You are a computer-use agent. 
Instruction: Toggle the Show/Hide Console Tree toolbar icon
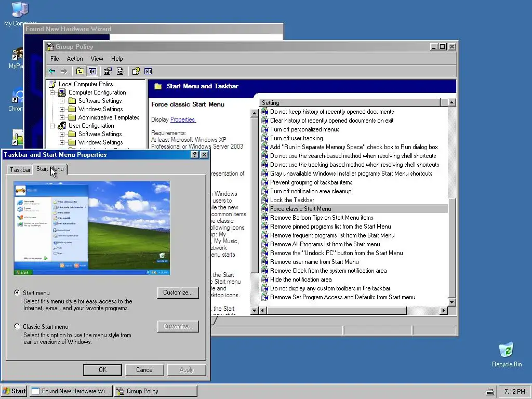(92, 71)
